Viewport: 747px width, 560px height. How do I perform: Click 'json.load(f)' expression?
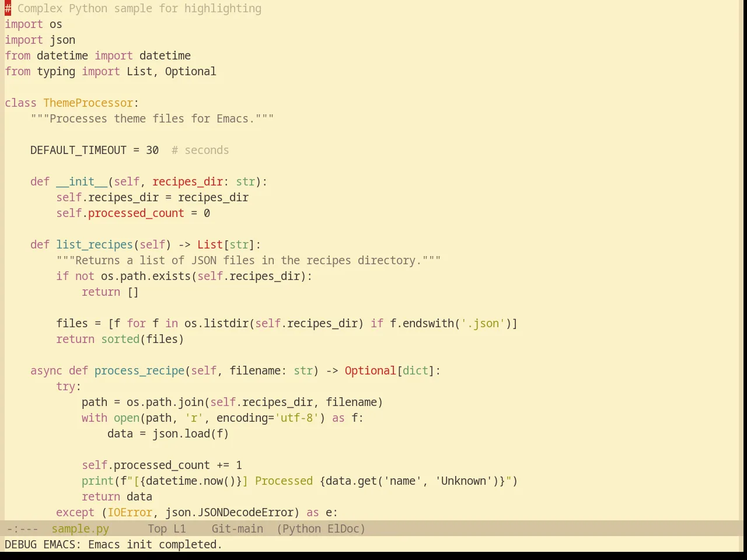tap(191, 433)
